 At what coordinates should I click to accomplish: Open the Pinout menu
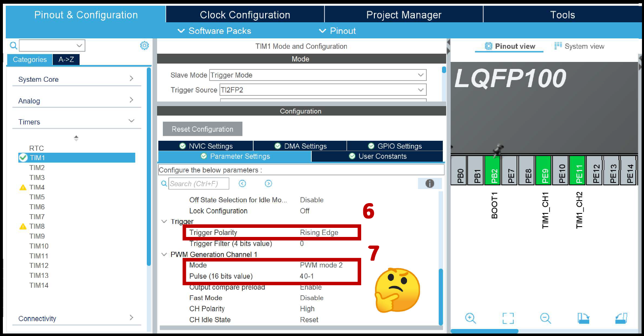pos(337,31)
